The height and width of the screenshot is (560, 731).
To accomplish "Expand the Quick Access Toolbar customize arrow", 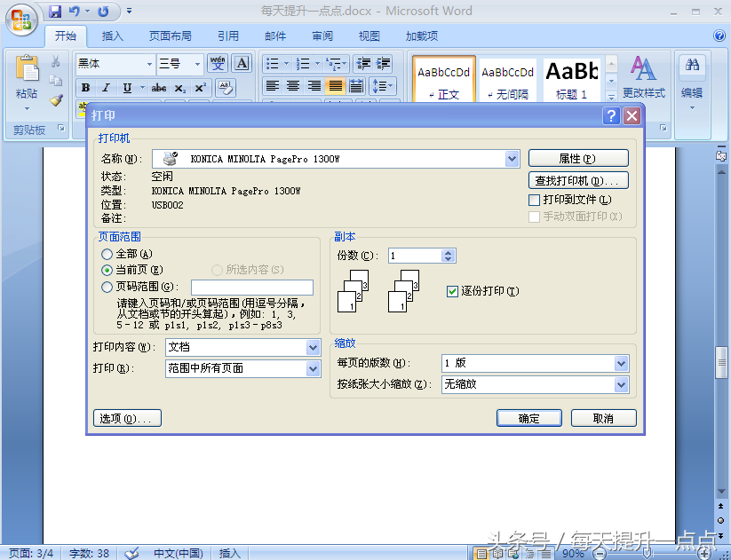I will 129,11.
